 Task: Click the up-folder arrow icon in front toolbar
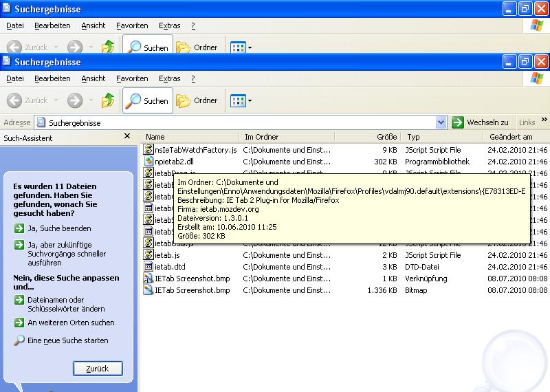click(108, 100)
